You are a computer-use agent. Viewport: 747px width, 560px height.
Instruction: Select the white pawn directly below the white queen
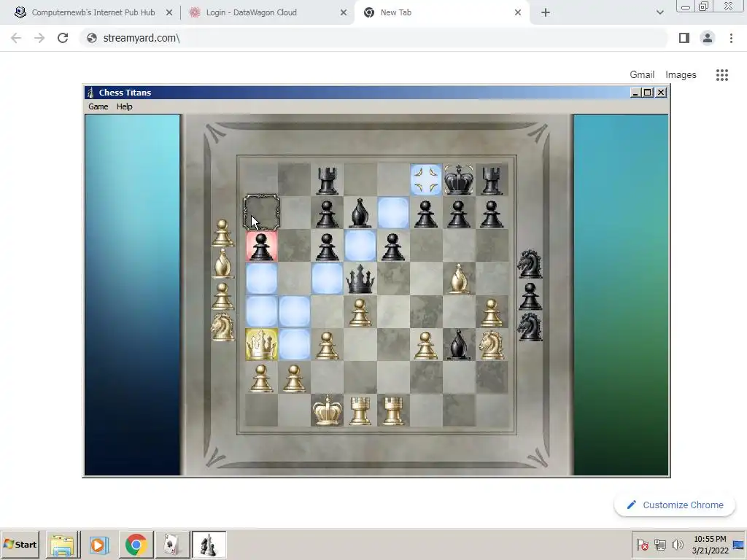(261, 378)
